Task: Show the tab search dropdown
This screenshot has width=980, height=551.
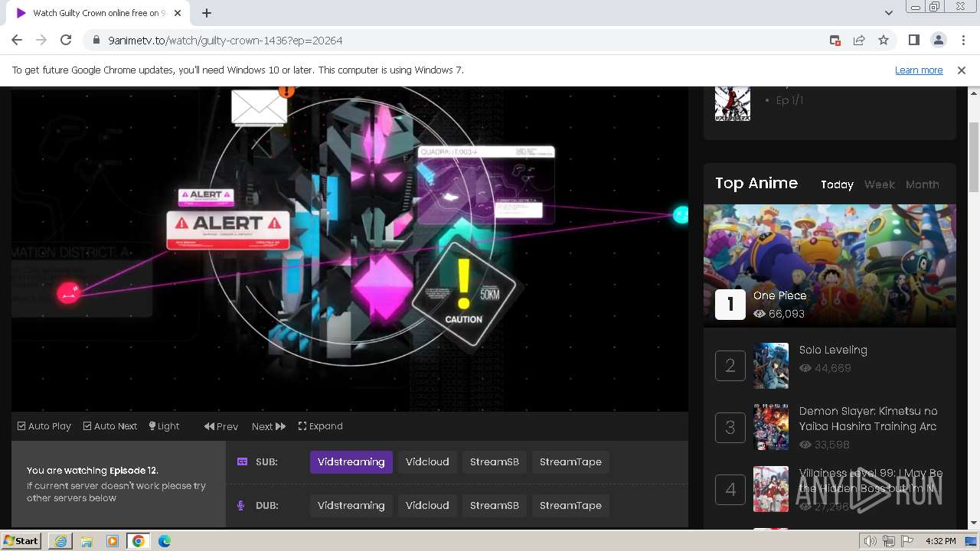Action: [888, 13]
